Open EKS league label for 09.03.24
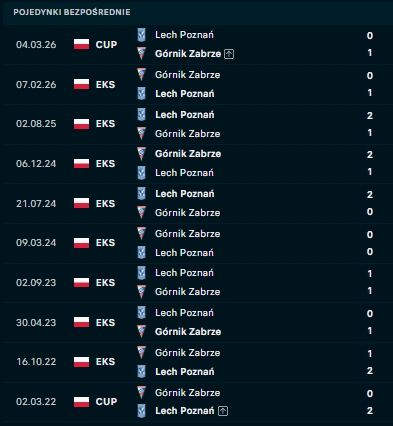The width and height of the screenshot is (393, 426). click(x=105, y=243)
